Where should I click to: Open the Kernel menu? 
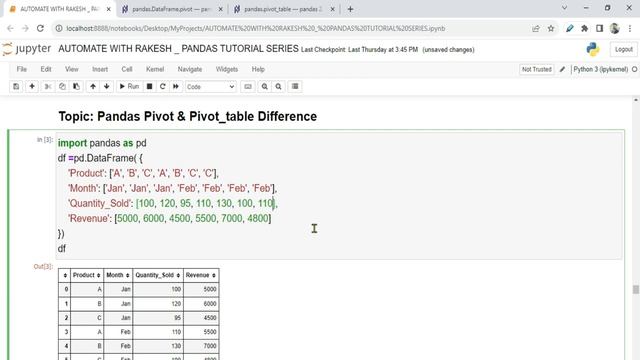(155, 69)
